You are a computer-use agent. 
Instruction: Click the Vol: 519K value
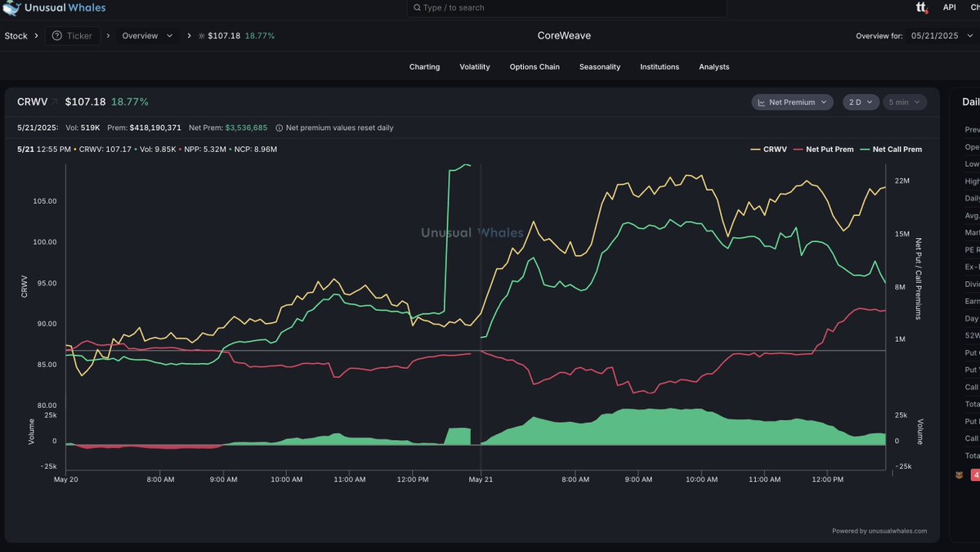pyautogui.click(x=83, y=128)
